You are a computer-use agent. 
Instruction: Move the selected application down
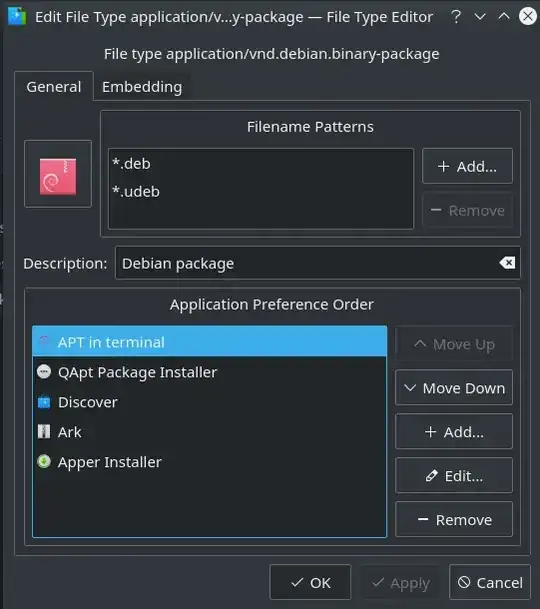pyautogui.click(x=454, y=388)
